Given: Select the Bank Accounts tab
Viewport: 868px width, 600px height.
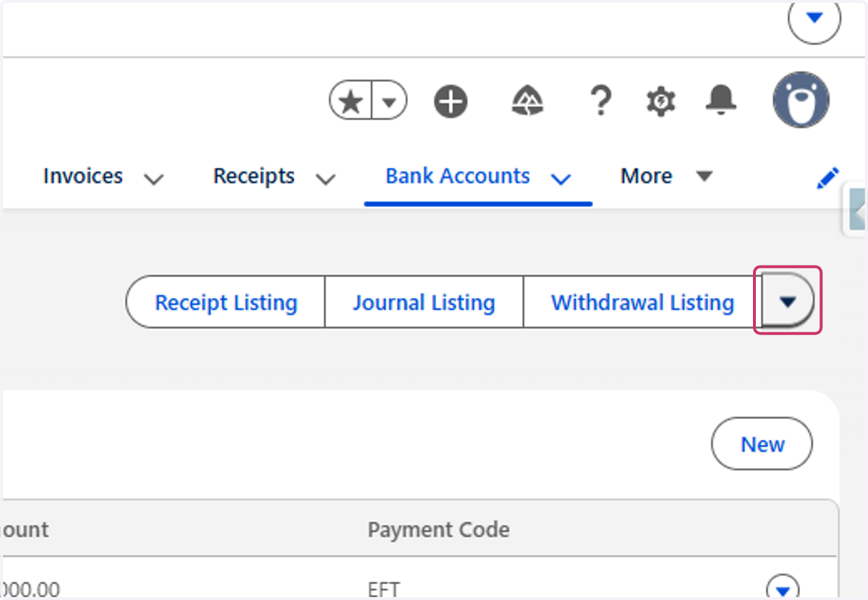Looking at the screenshot, I should (x=458, y=176).
